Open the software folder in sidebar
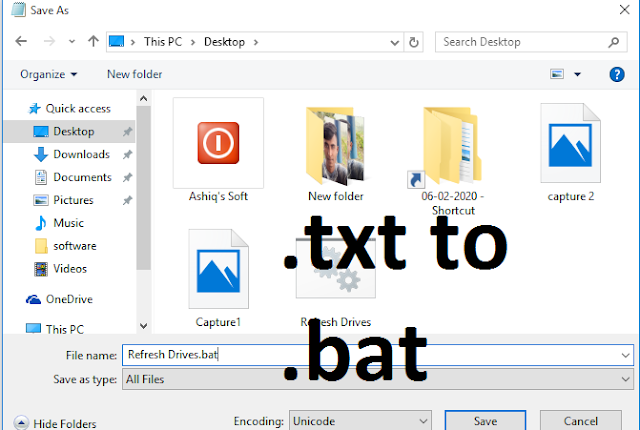640x430 pixels. click(65, 246)
